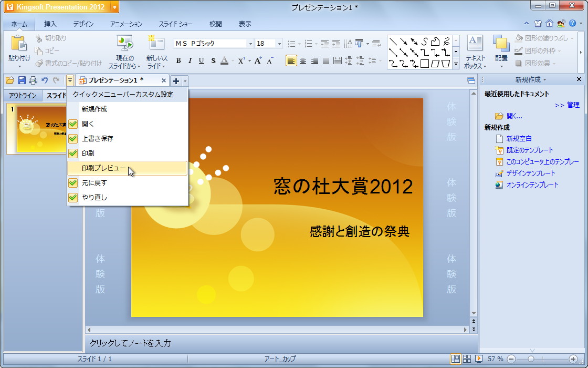This screenshot has width=588, height=368.
Task: Apply text shadow S button
Action: 213,60
